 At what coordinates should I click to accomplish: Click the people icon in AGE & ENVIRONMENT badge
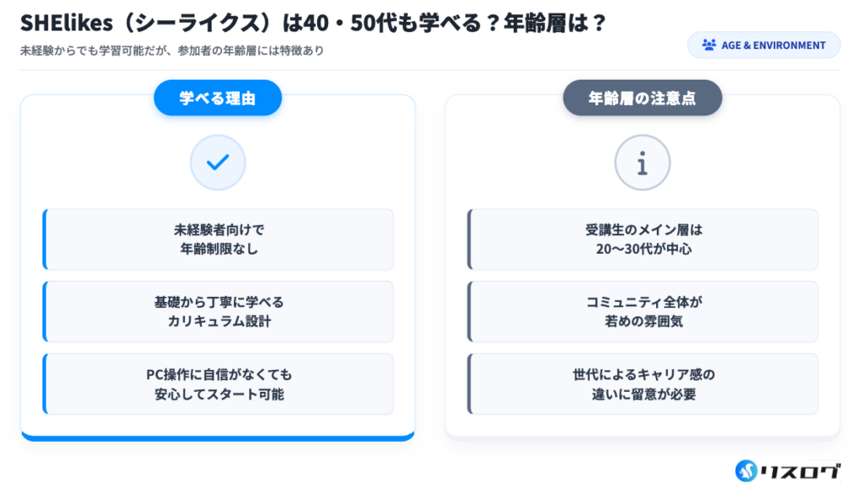[709, 45]
